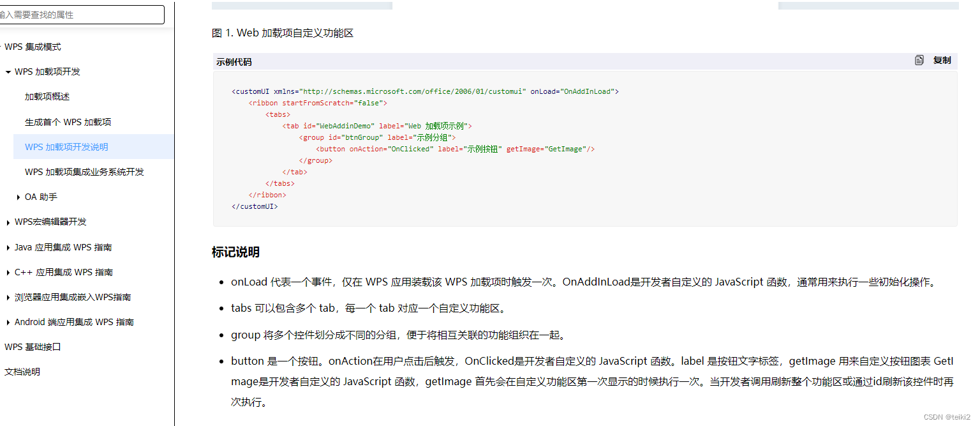Click the 复制 button to copy sample code

pos(942,59)
